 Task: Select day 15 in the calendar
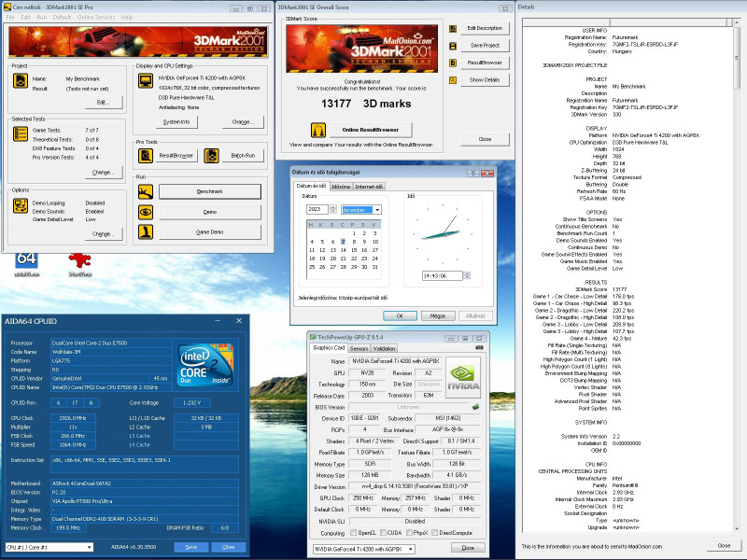pos(354,250)
